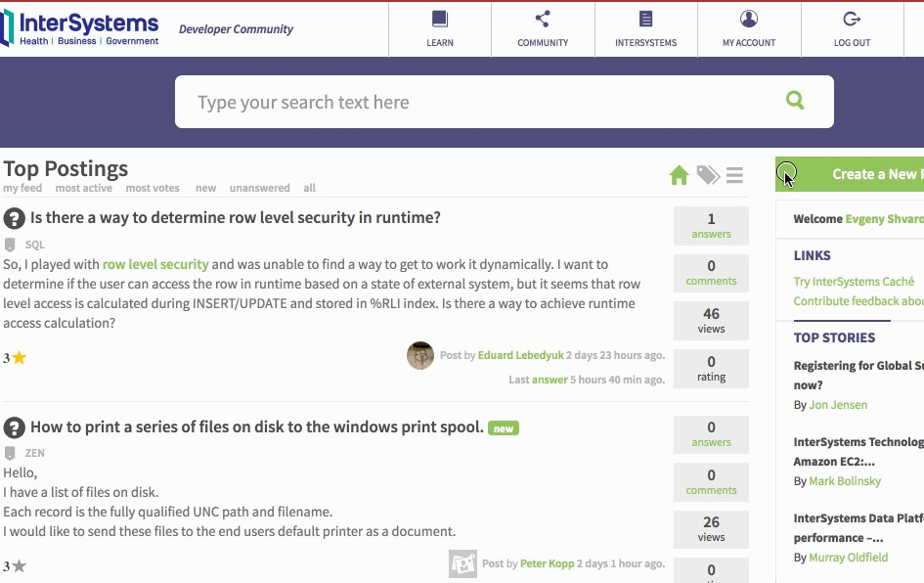Select the 'most votes' filter tab
This screenshot has height=583, width=924.
[152, 188]
